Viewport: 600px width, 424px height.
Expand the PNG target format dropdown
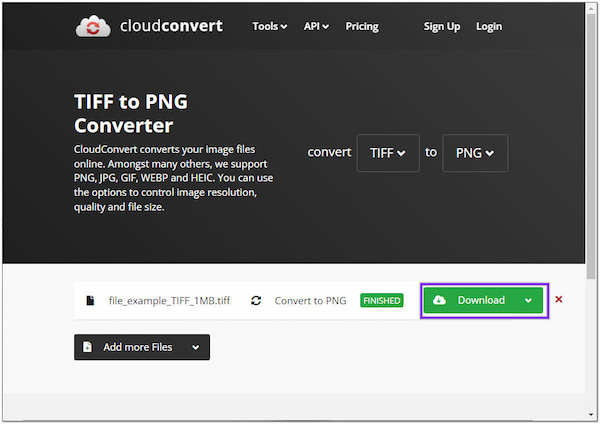click(x=475, y=153)
